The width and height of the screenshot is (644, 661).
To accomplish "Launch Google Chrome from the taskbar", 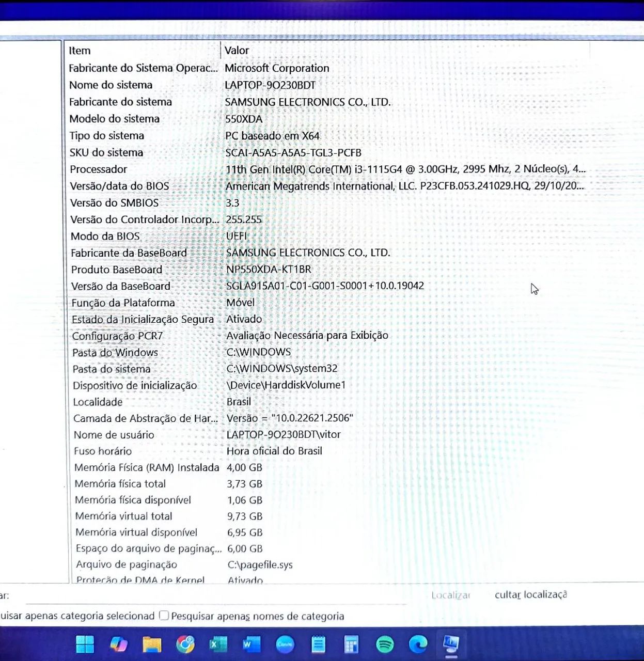I will click(x=184, y=644).
